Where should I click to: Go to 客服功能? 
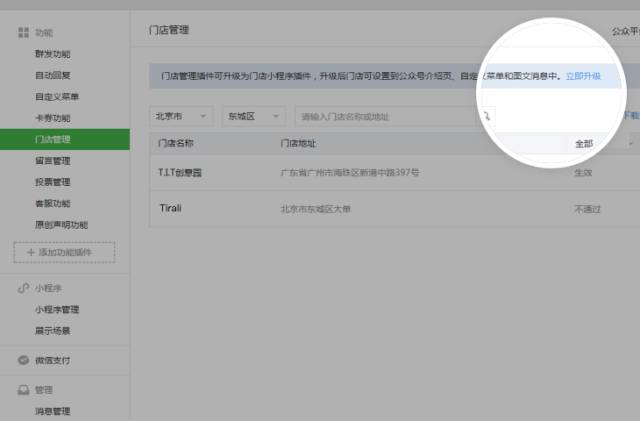[x=53, y=203]
